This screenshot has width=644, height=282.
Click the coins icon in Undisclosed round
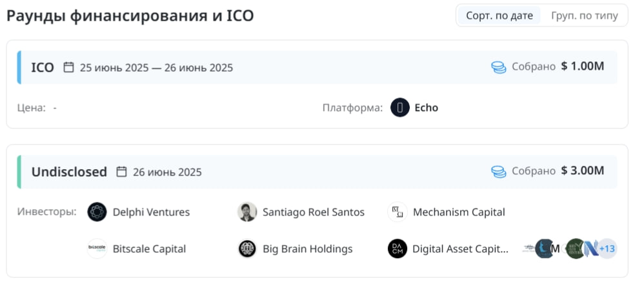[x=499, y=172]
